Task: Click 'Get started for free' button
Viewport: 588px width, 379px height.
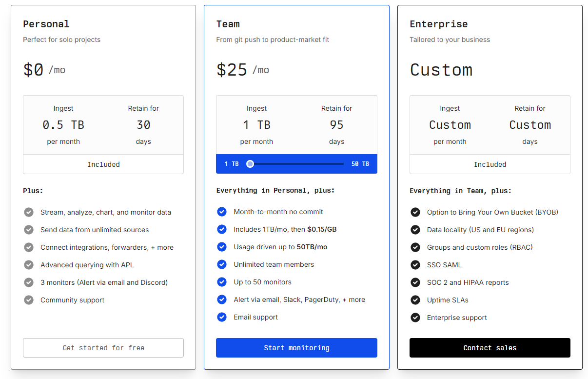Action: coord(103,348)
